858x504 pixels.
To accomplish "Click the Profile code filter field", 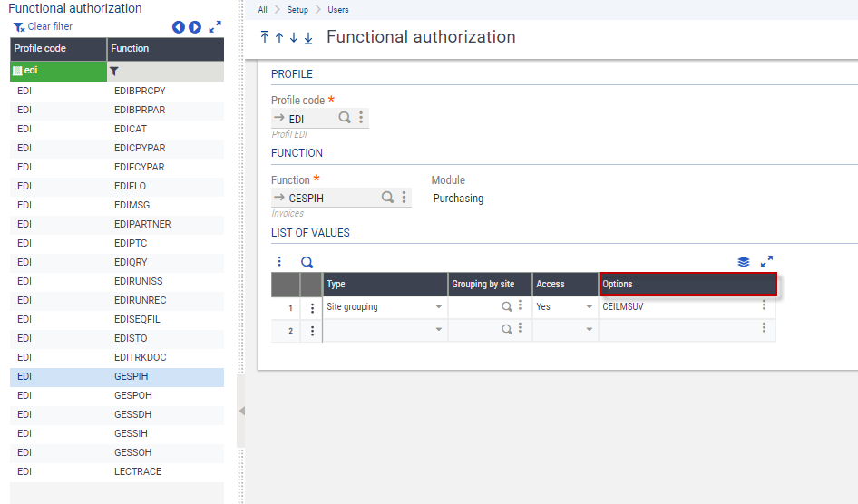I will 58,71.
